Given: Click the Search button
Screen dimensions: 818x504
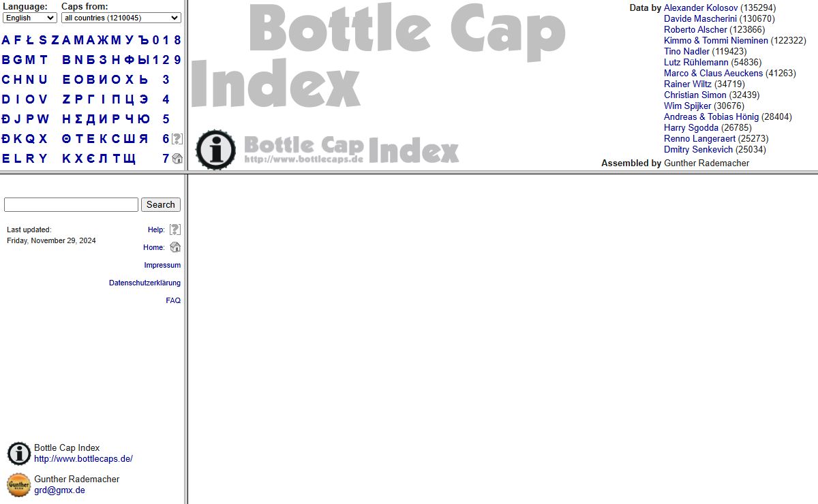Looking at the screenshot, I should [161, 204].
